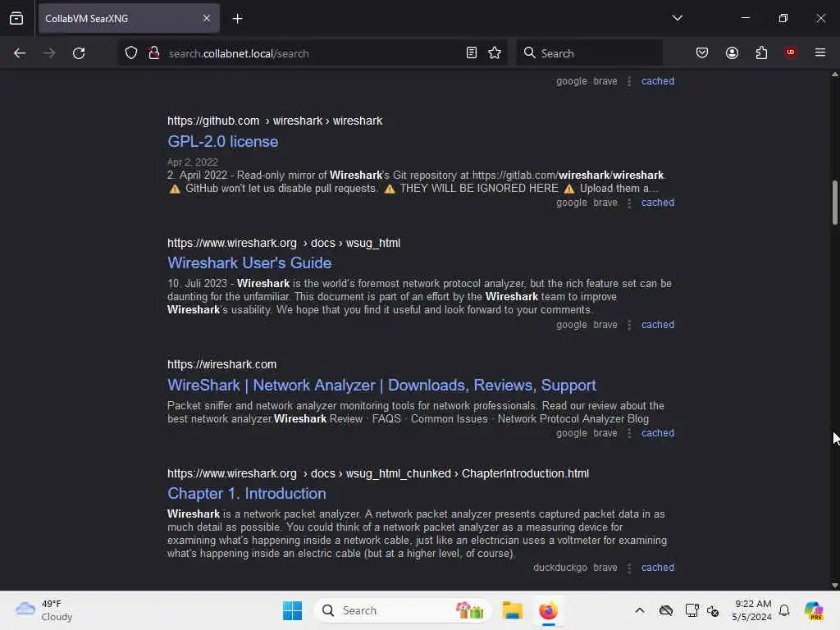Expand more options for wireshark.com result
Viewport: 840px width, 630px height.
click(629, 433)
